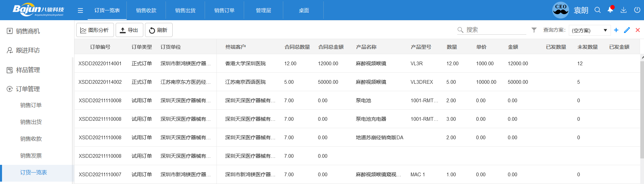Click the power logout icon

click(x=637, y=10)
